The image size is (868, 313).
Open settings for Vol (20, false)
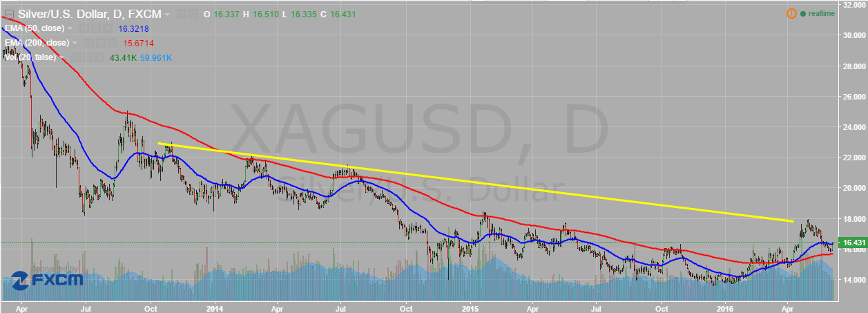[x=88, y=57]
